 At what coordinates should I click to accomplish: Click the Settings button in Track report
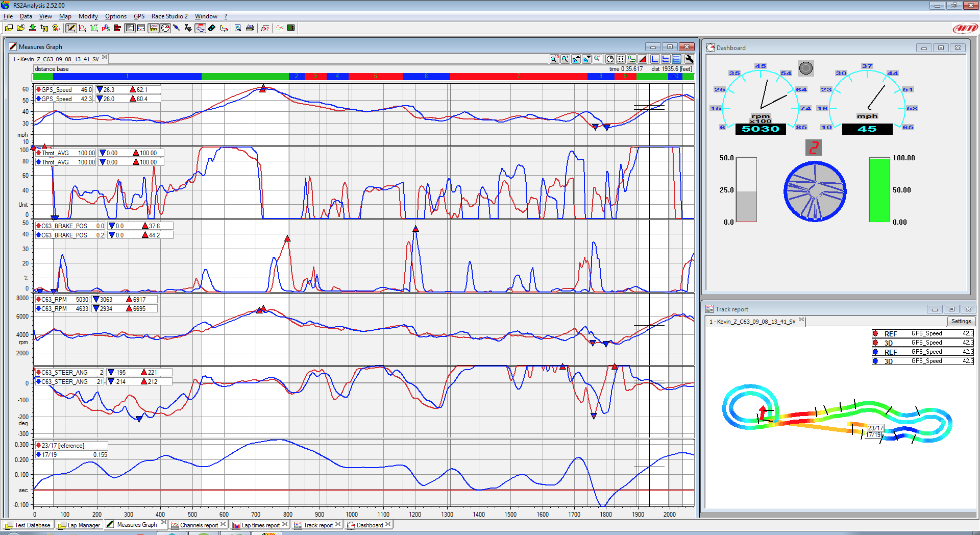point(961,321)
